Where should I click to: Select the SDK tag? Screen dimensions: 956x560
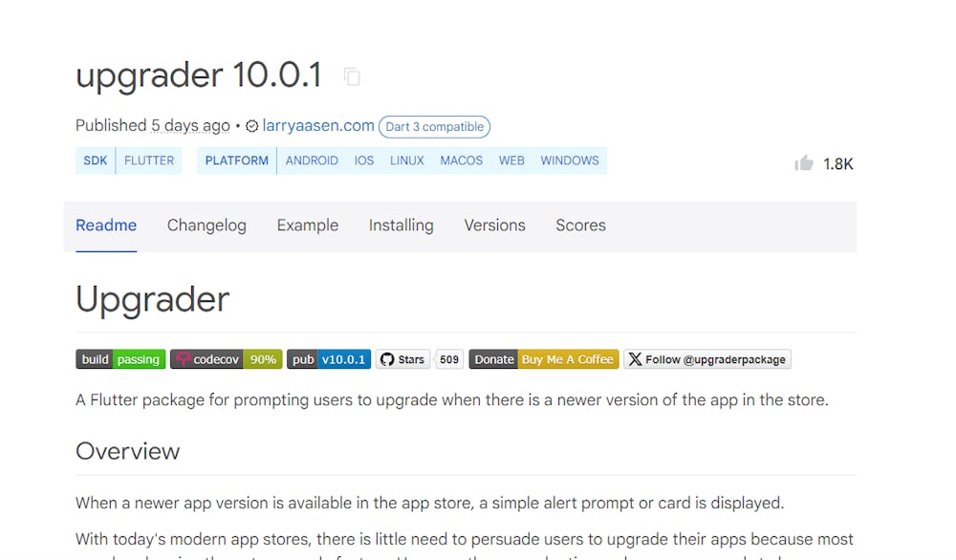coord(95,161)
